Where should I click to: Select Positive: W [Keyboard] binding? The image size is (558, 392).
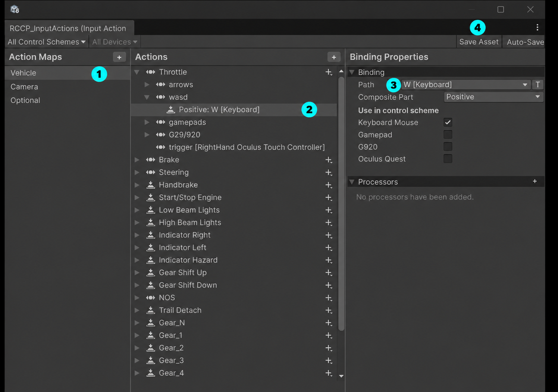234,110
